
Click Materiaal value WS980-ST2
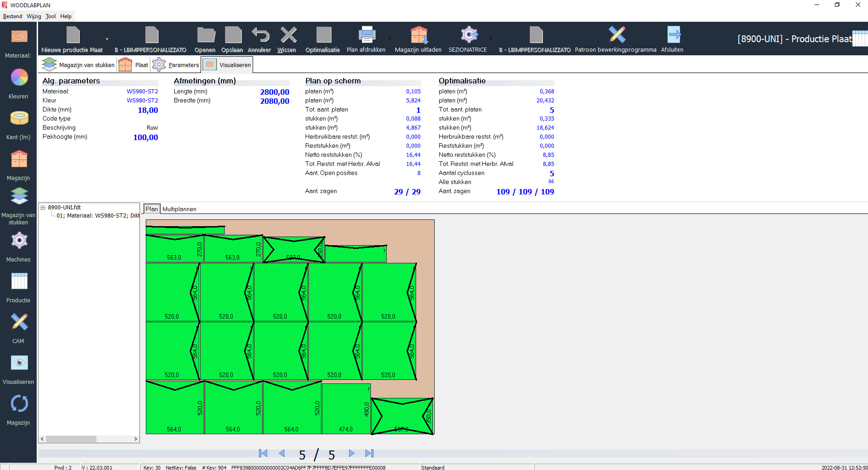click(142, 92)
